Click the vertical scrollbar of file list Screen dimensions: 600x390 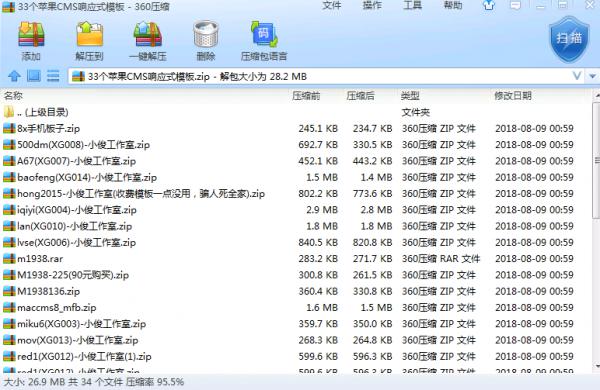(x=596, y=161)
